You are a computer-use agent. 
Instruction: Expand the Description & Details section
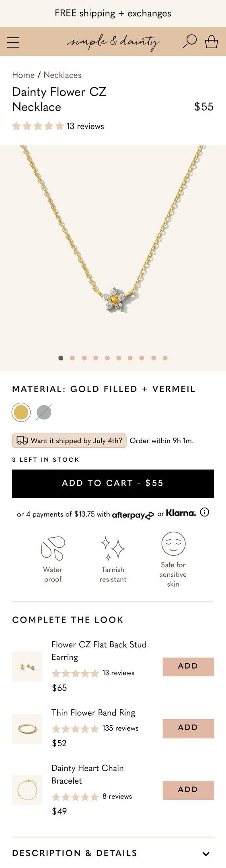(113, 853)
